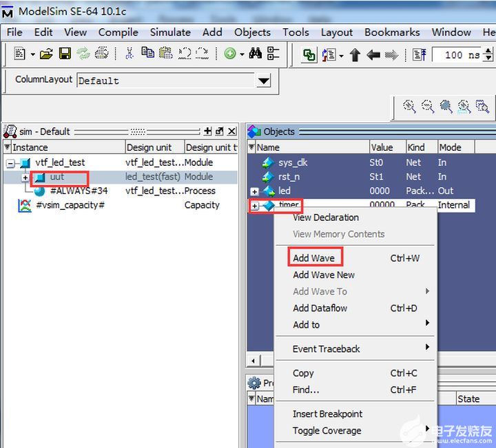
Task: Select the rst_n signal row
Action: (x=360, y=177)
